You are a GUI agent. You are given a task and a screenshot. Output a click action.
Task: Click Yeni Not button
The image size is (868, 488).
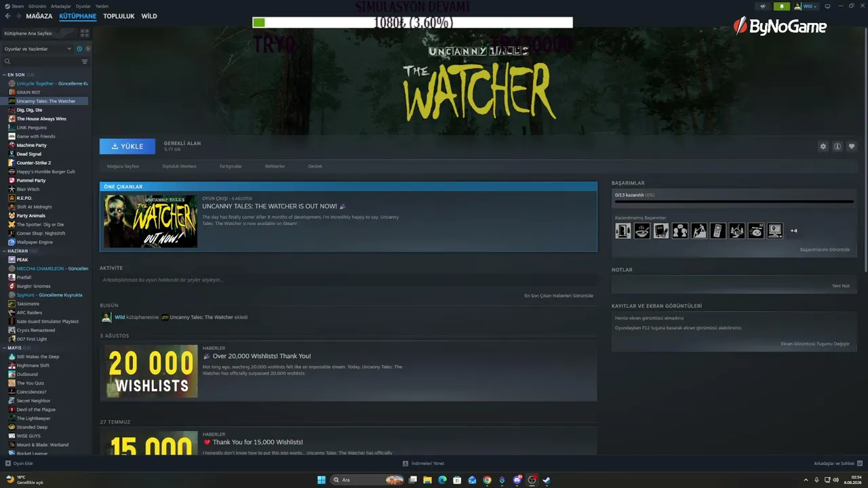[841, 286]
